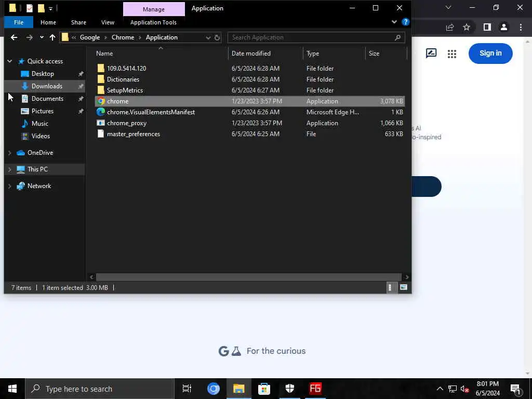This screenshot has height=399, width=532.
Task: Click Sign in button in Chrome window
Action: 490,54
